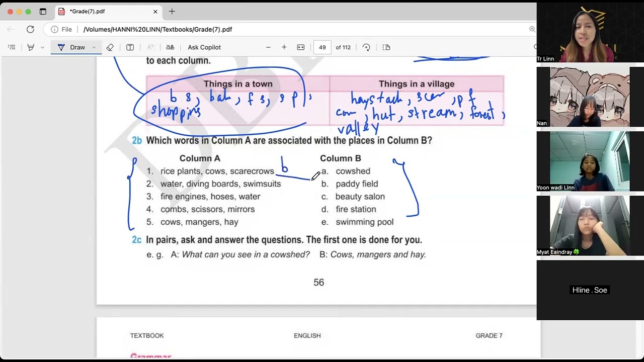Viewport: 644px width, 362px height.
Task: Click page number 56 at page bottom
Action: [319, 283]
